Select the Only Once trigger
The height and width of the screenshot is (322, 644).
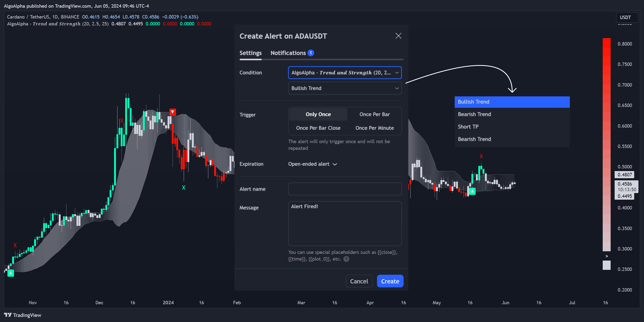coord(318,114)
